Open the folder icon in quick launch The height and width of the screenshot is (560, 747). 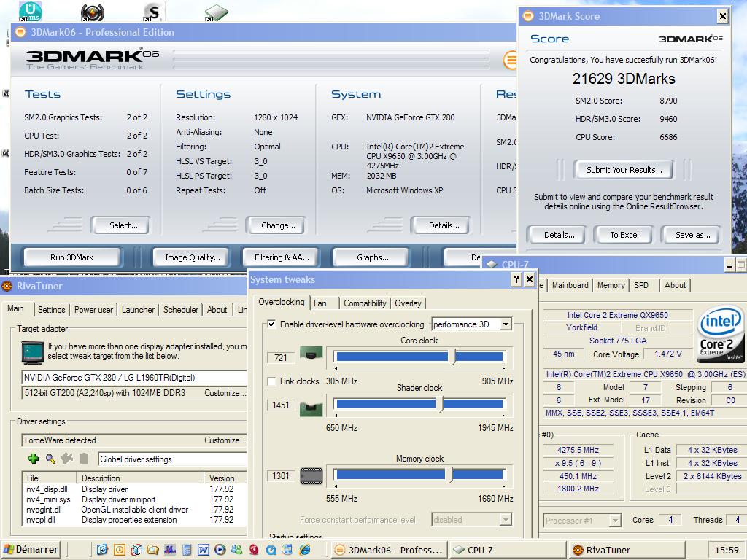[x=153, y=550]
